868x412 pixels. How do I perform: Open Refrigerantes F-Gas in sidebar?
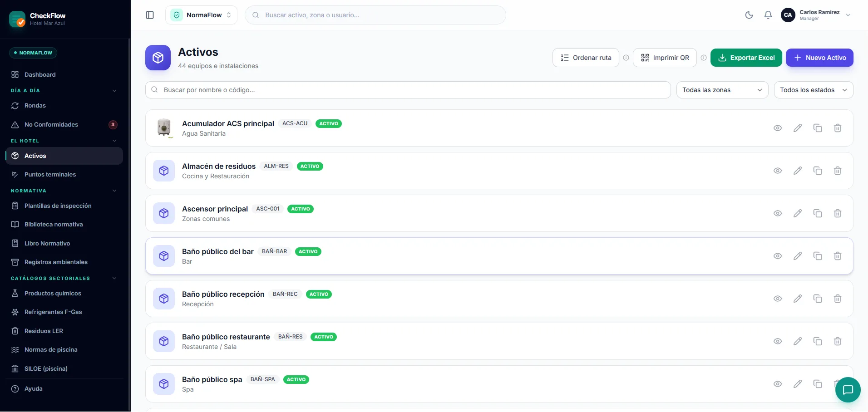pos(64,312)
